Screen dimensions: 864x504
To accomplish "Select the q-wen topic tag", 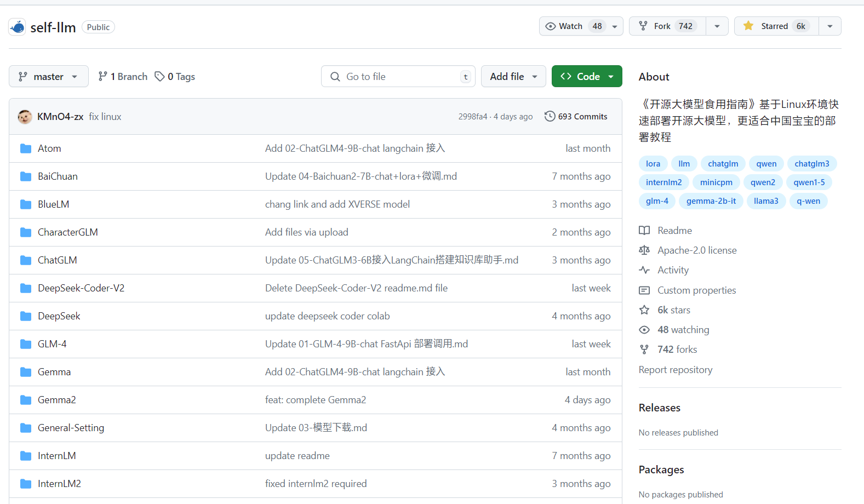I will 809,201.
